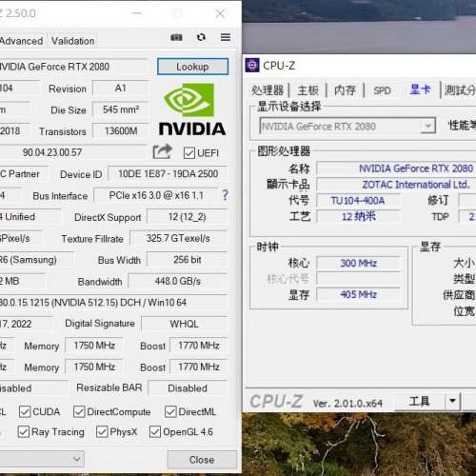This screenshot has width=476, height=476.
Task: Click the Digital Signature WHQL value
Action: tap(185, 324)
